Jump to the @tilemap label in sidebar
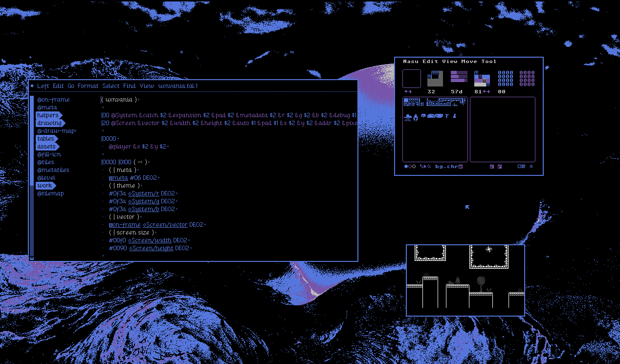This screenshot has width=620, height=364. point(50,193)
